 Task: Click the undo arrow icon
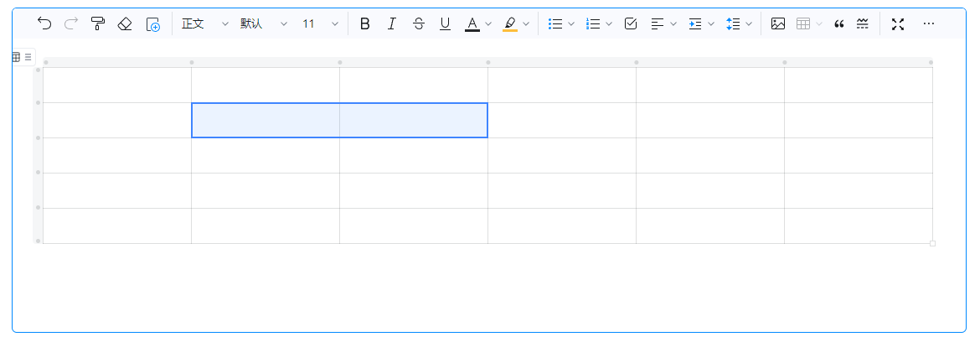click(x=44, y=23)
